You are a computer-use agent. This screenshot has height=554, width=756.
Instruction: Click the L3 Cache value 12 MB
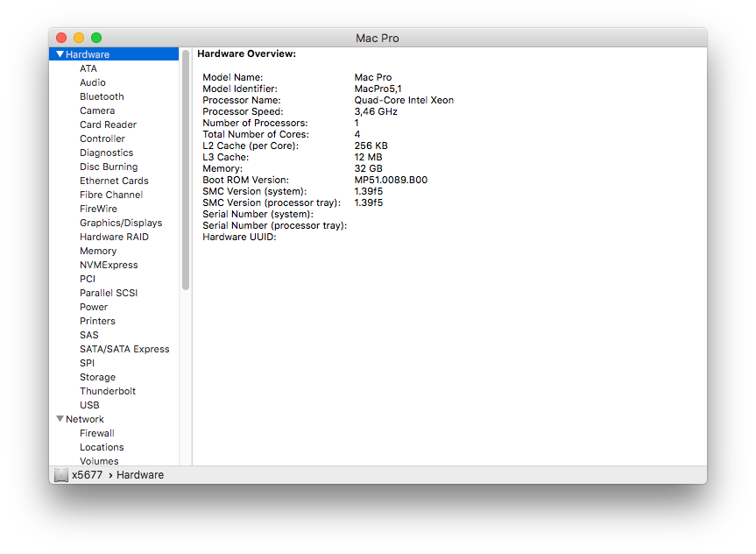[368, 157]
